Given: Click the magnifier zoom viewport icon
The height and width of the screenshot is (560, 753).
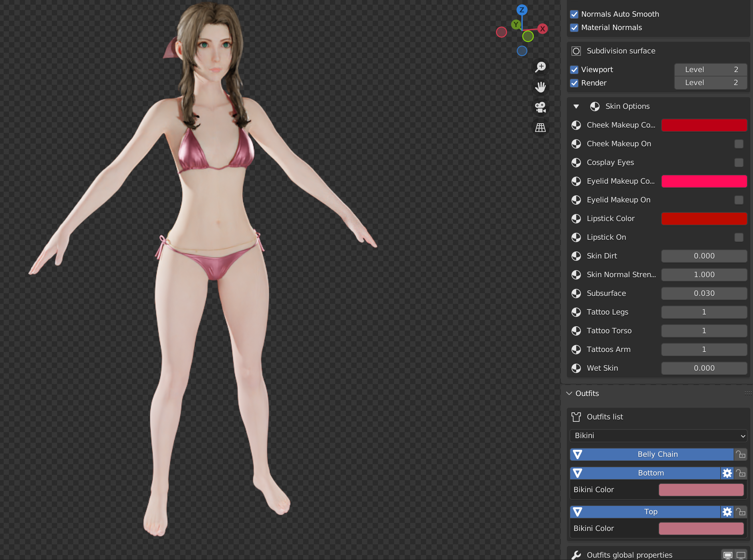Looking at the screenshot, I should (x=540, y=67).
